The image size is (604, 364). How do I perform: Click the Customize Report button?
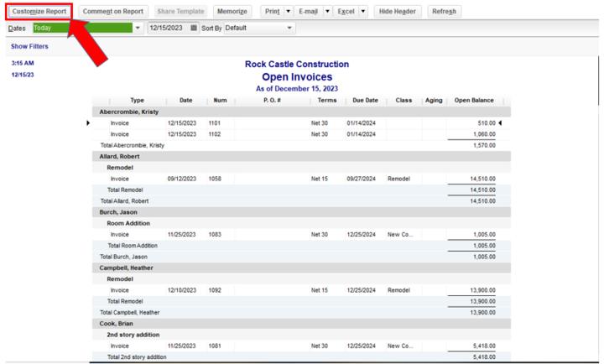coord(39,12)
